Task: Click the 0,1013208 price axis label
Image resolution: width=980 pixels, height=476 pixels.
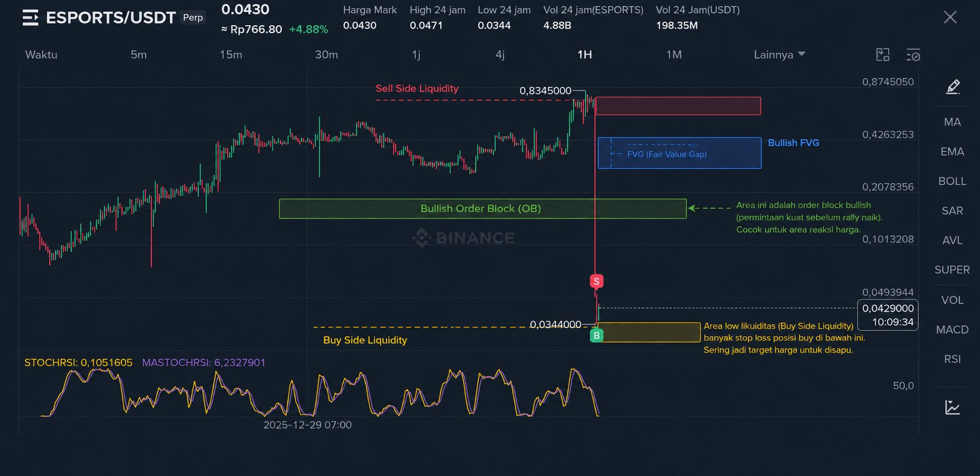Action: 888,239
